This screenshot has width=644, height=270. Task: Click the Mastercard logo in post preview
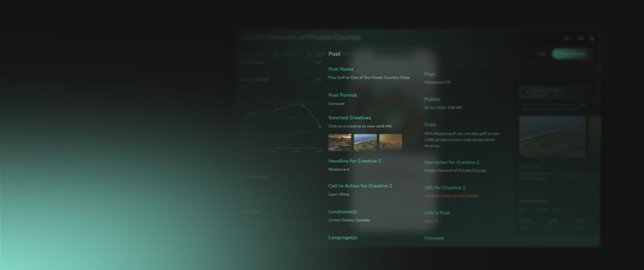pos(526,93)
